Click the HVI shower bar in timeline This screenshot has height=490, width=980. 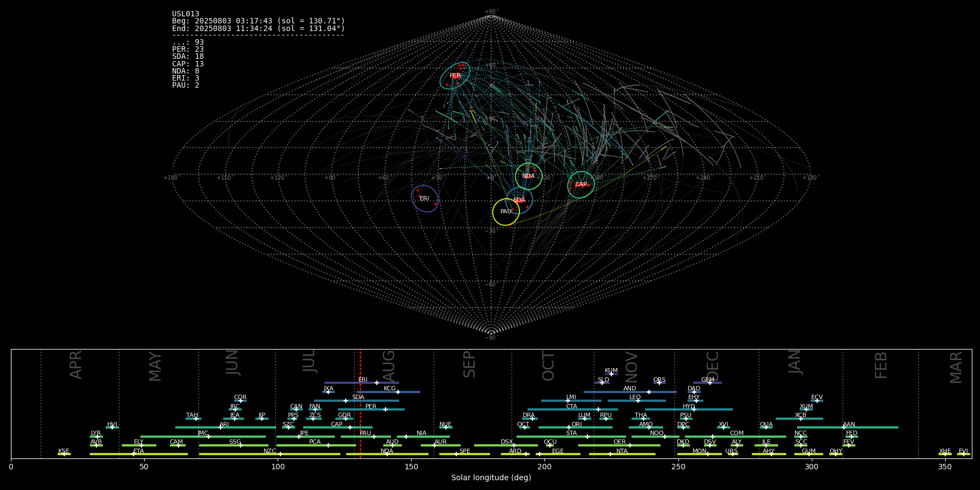tap(112, 427)
